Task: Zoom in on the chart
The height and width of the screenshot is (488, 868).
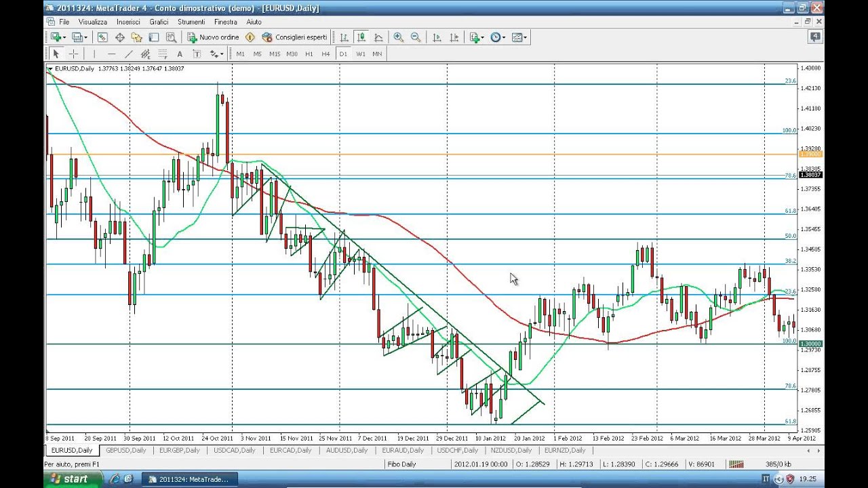Action: (x=398, y=37)
